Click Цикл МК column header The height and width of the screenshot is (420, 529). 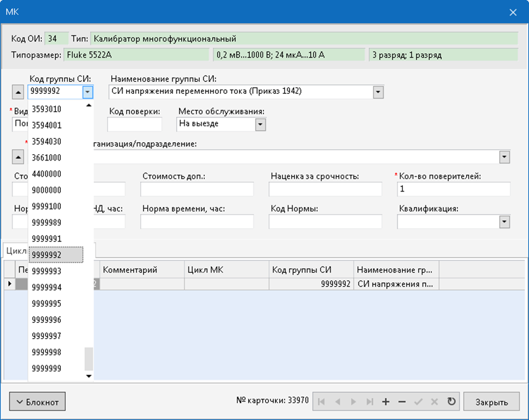(x=226, y=270)
